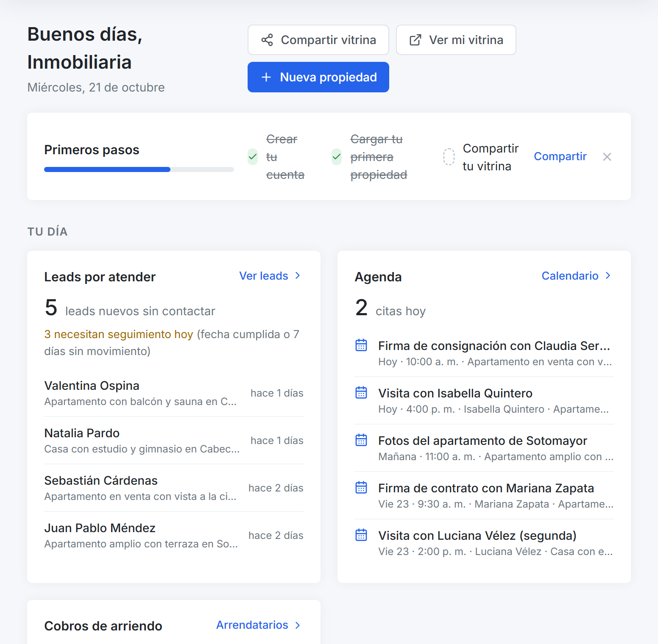Click the chevron next to Calendario
Viewport: 658px width, 644px height.
(x=608, y=276)
